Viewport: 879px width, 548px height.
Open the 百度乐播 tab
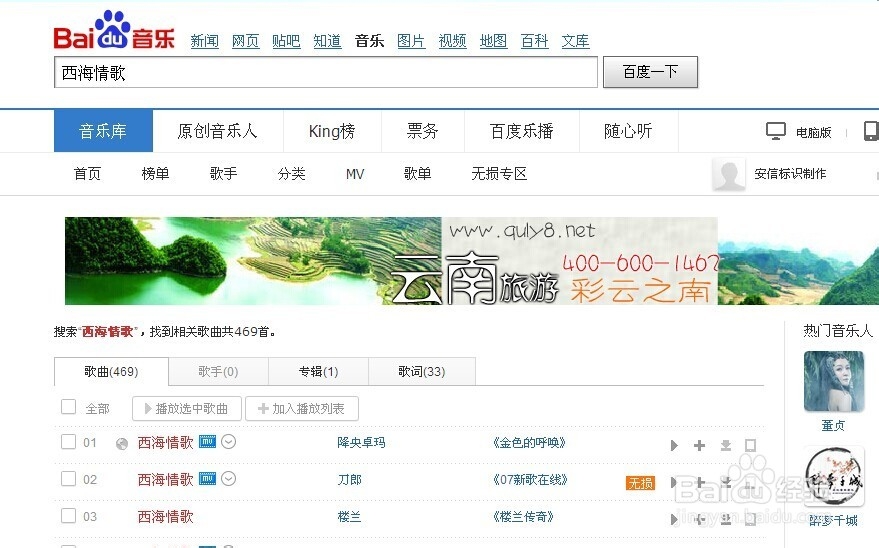click(522, 131)
